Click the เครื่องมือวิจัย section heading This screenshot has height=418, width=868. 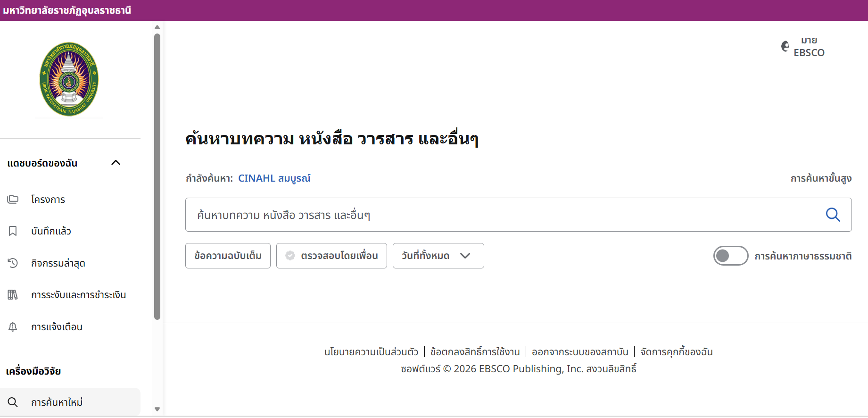pyautogui.click(x=33, y=371)
